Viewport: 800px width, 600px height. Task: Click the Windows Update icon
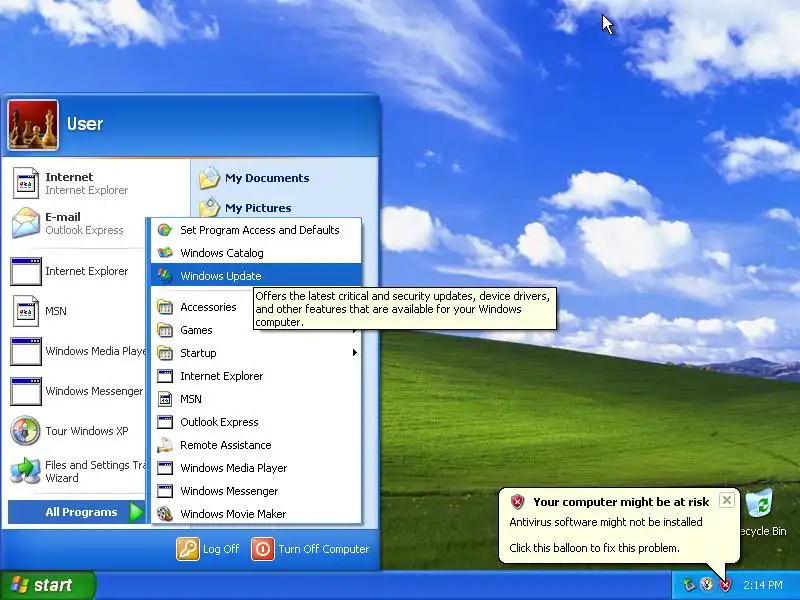(165, 276)
